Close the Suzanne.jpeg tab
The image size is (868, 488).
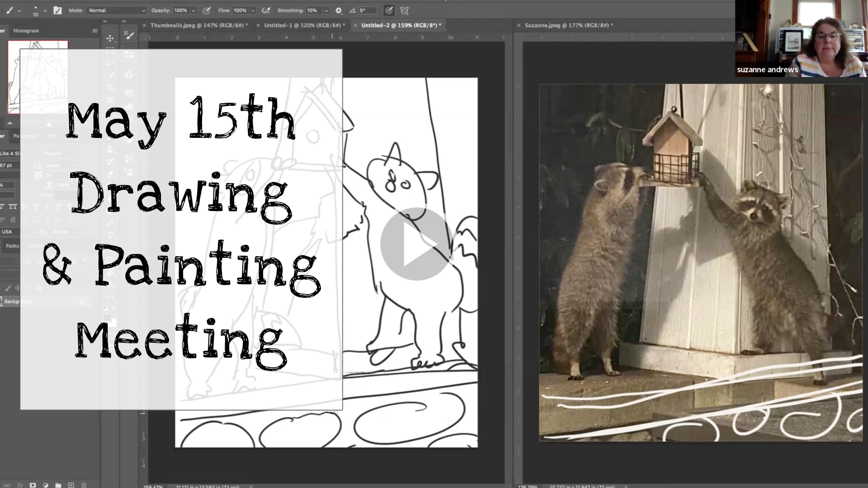coord(519,25)
